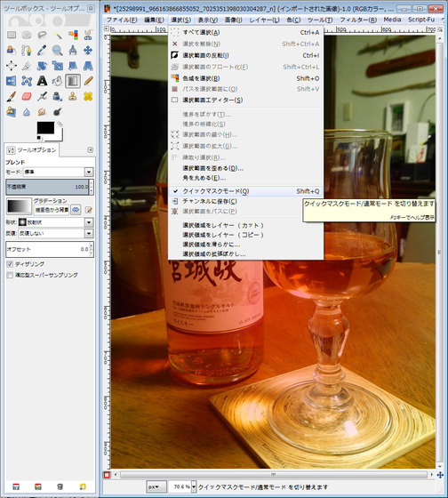Choose 選択範囲の反転(I) menu entry

pos(245,55)
